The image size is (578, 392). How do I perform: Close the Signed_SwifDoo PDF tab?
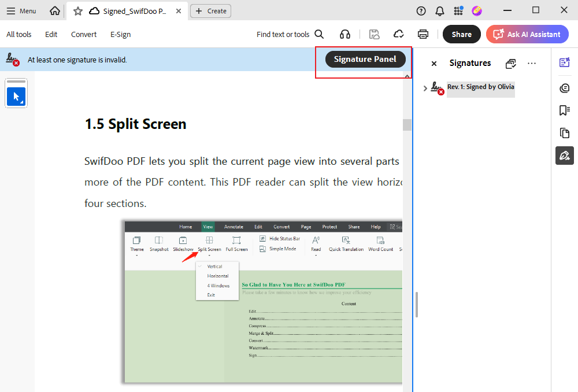click(179, 11)
